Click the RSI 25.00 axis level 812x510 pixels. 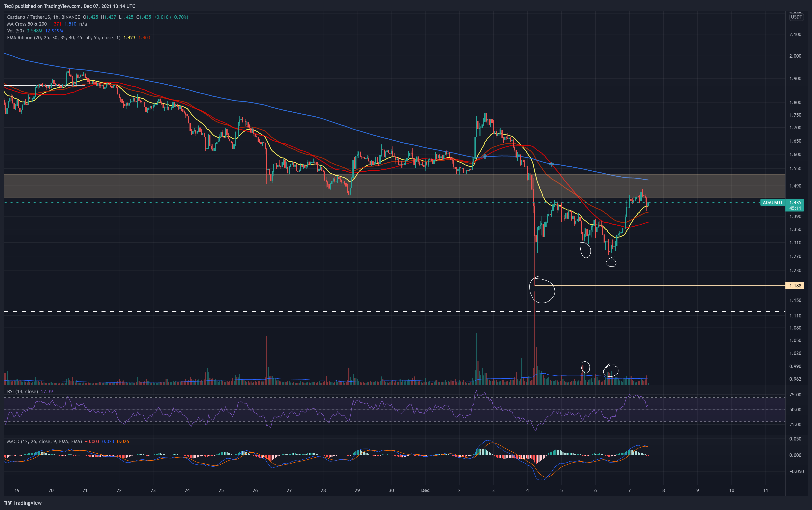pos(795,424)
